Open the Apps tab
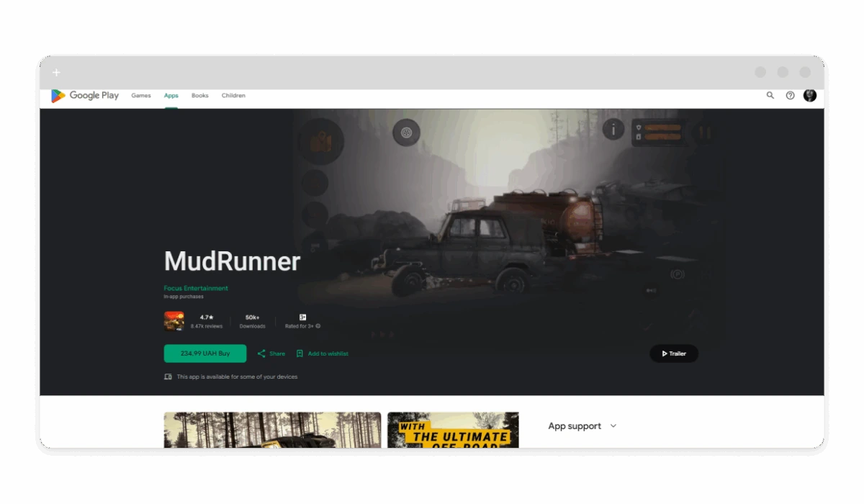This screenshot has height=504, width=864. pyautogui.click(x=171, y=96)
